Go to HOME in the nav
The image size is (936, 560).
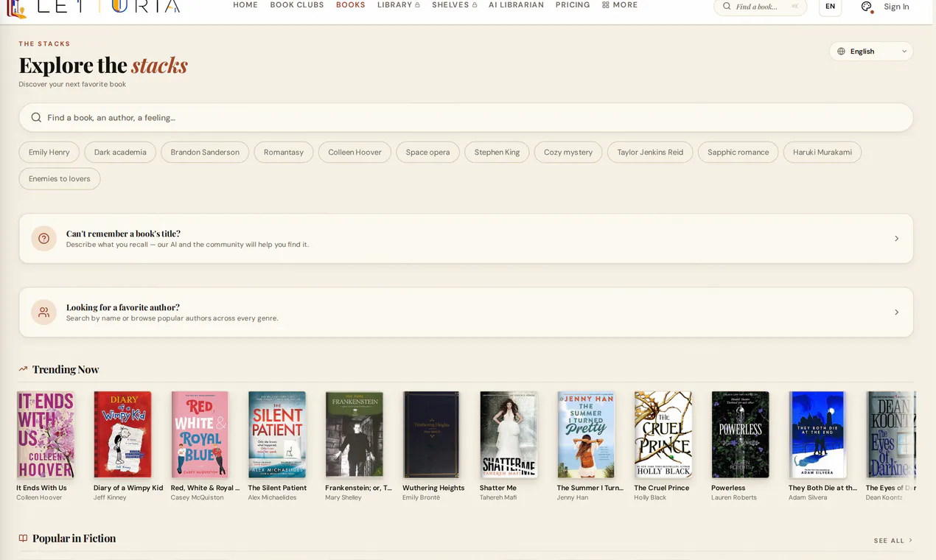point(245,5)
